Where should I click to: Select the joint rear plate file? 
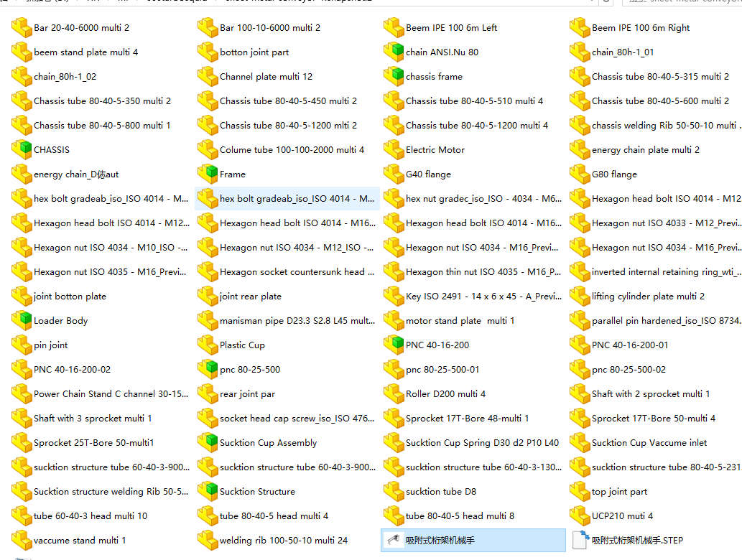[250, 297]
